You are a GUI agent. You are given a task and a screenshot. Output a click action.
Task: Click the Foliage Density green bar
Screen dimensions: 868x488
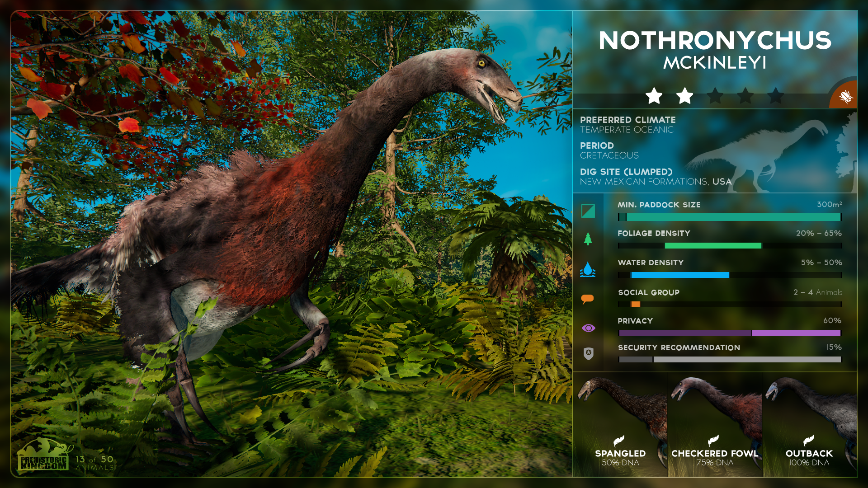point(713,246)
